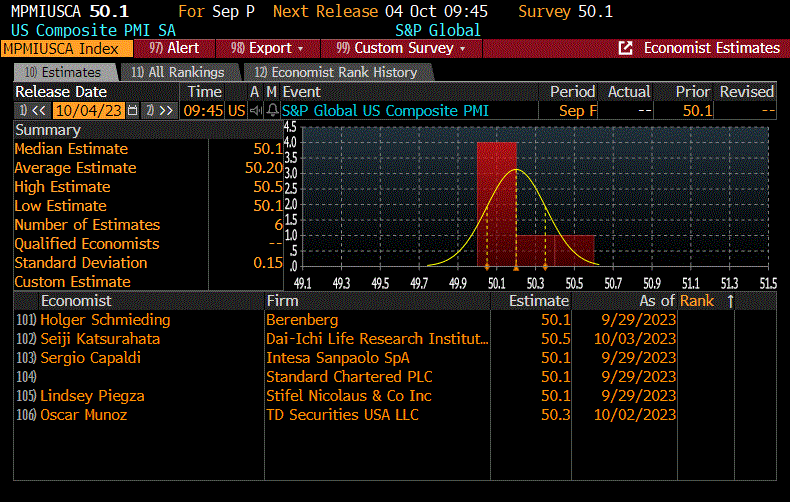Open S&P Global US Composite PMI event

(x=385, y=111)
